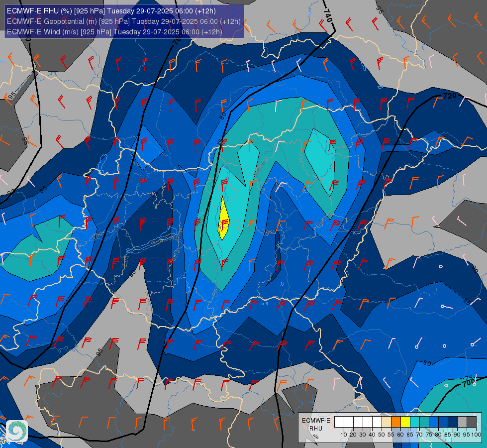Click the legend tick value 100
The width and height of the screenshot is (487, 448).
[x=476, y=435]
